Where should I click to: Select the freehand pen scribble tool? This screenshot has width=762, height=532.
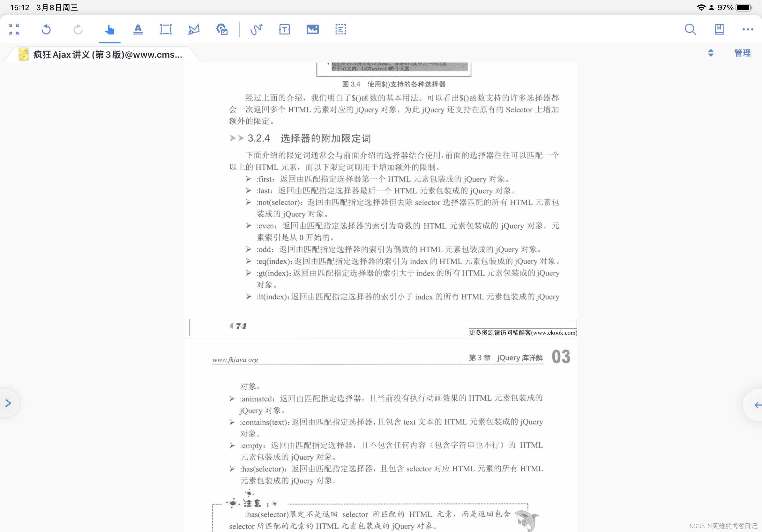point(256,29)
